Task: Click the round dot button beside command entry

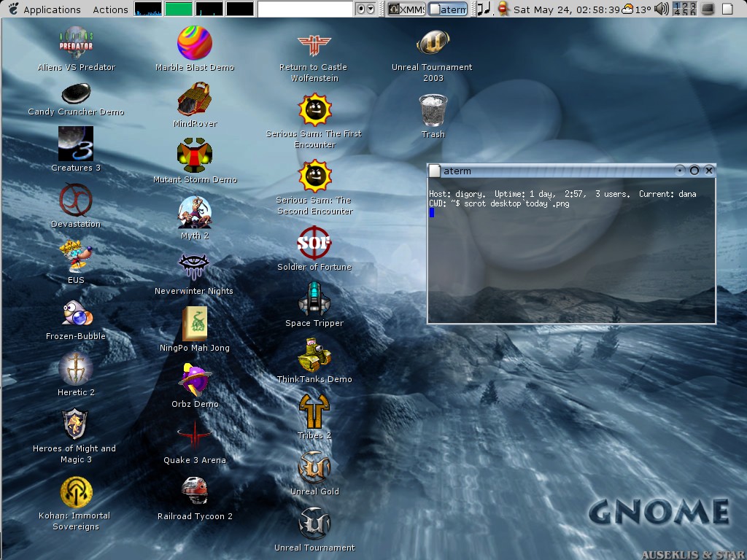Action: (x=360, y=9)
